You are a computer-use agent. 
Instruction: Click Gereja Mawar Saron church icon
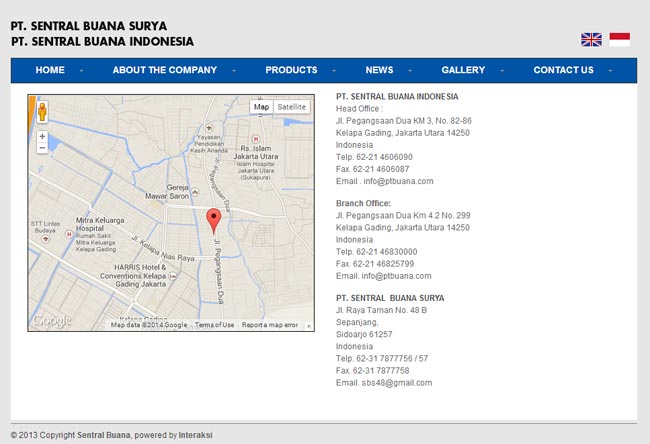pyautogui.click(x=195, y=192)
